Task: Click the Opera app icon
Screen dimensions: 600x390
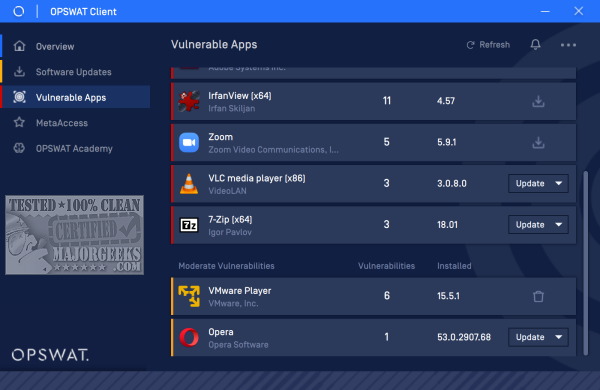Action: tap(189, 337)
